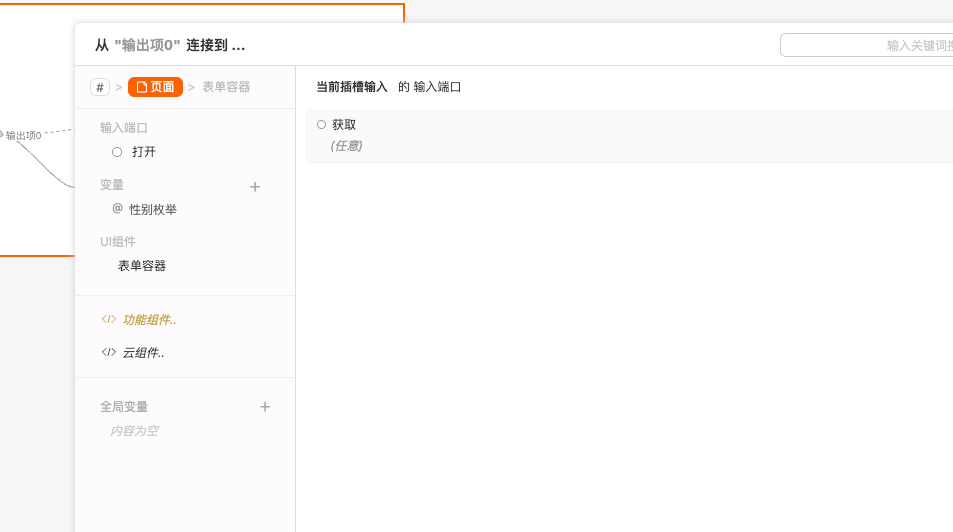
Task: Select 表单容器 under UI组件 section
Action: (x=142, y=266)
